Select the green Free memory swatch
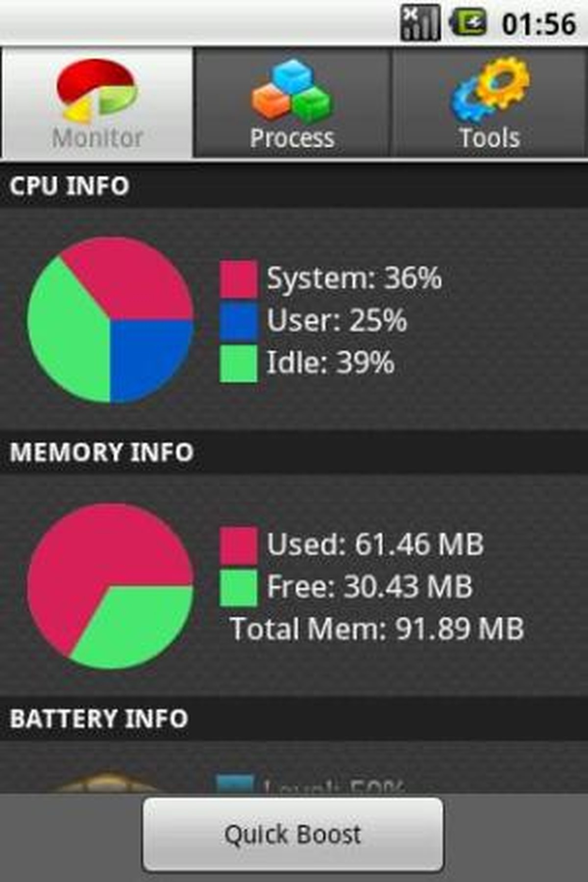The image size is (588, 882). 238,587
